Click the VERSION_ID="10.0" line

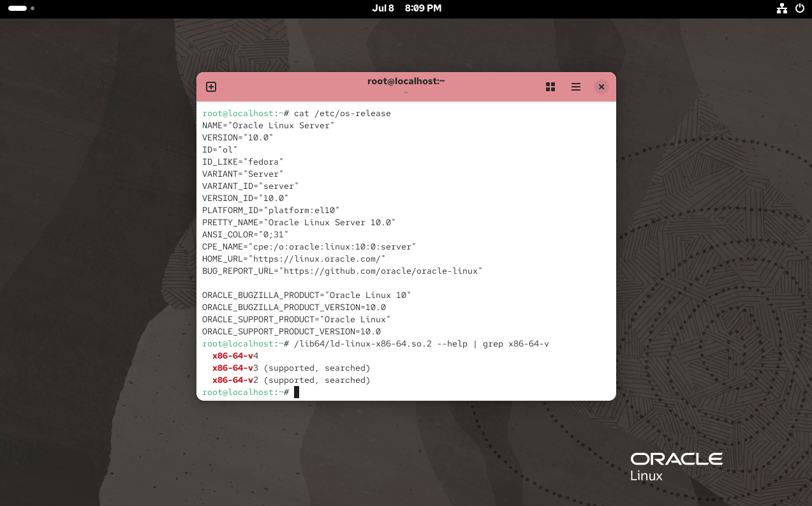click(x=246, y=198)
